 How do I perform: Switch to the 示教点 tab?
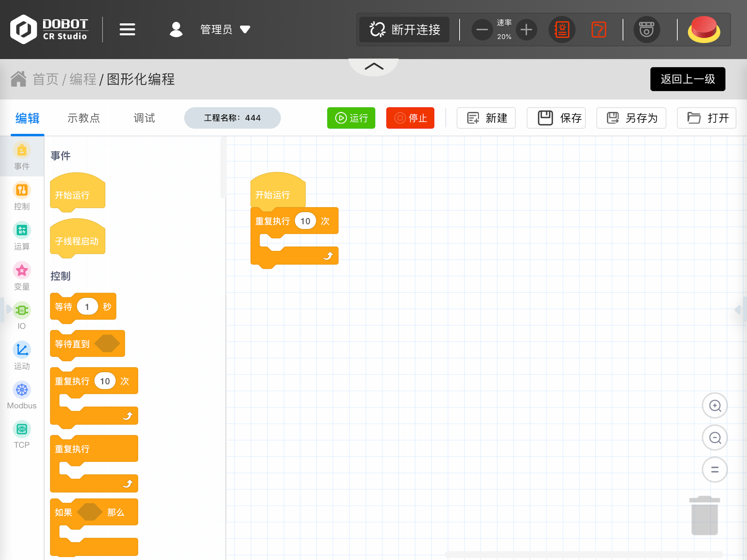(83, 118)
